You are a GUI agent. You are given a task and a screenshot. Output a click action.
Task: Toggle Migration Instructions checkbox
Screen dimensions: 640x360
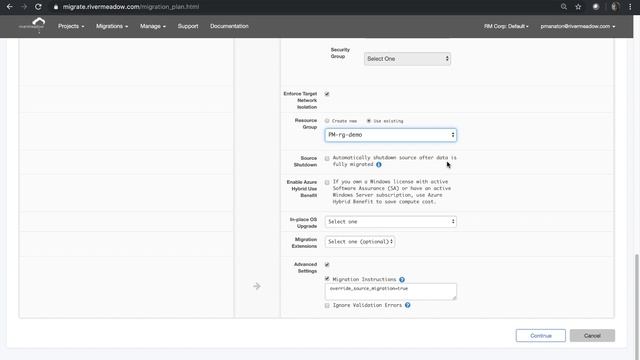pos(327,279)
